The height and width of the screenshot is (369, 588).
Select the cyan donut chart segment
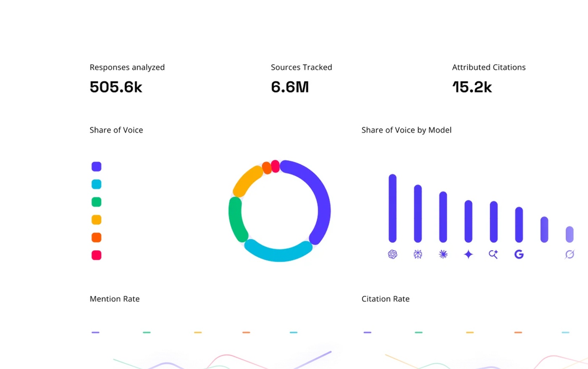[x=279, y=254]
